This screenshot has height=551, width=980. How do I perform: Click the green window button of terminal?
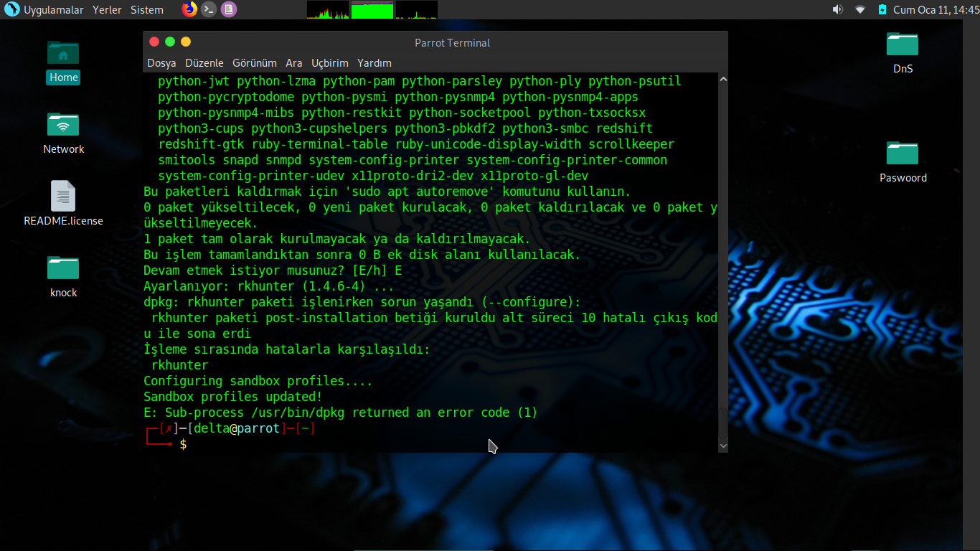[x=170, y=42]
